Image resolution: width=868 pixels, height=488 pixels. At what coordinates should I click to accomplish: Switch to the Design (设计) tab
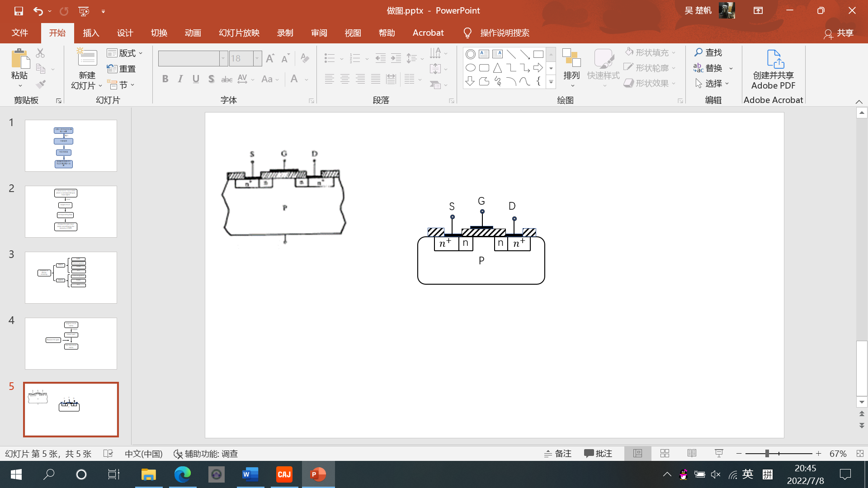click(125, 33)
